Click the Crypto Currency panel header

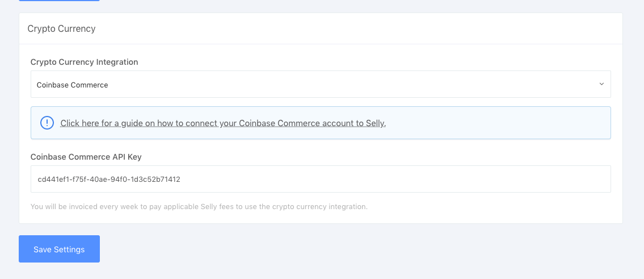click(321, 28)
